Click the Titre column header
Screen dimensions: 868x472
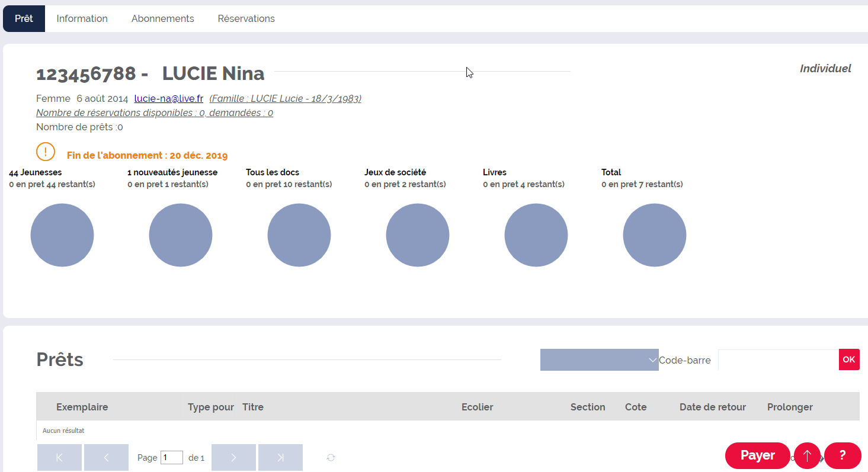point(253,407)
